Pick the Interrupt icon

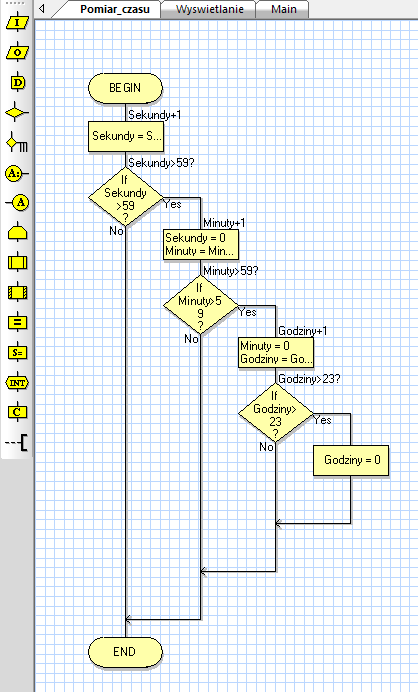(x=17, y=382)
